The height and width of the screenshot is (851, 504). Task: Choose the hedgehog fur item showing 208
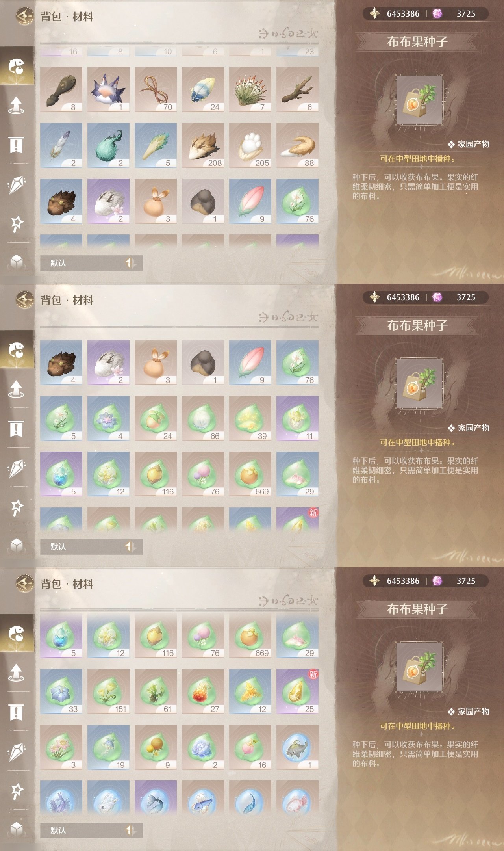tap(203, 145)
